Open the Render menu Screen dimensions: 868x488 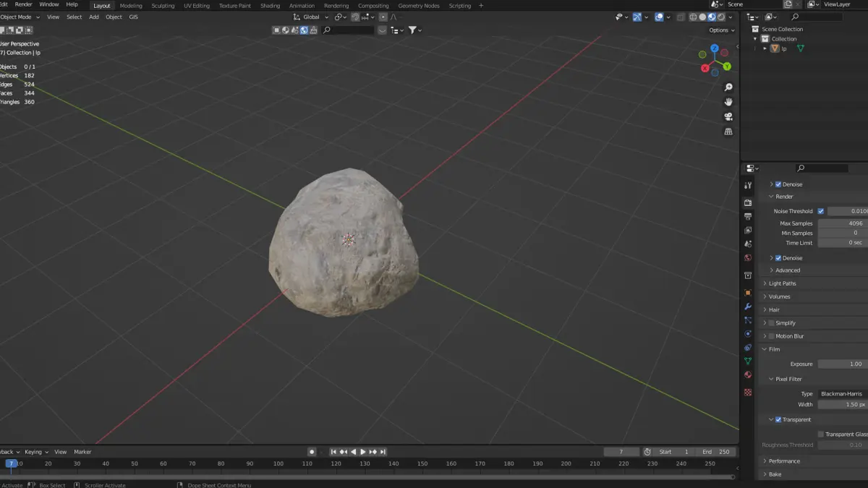pyautogui.click(x=24, y=4)
